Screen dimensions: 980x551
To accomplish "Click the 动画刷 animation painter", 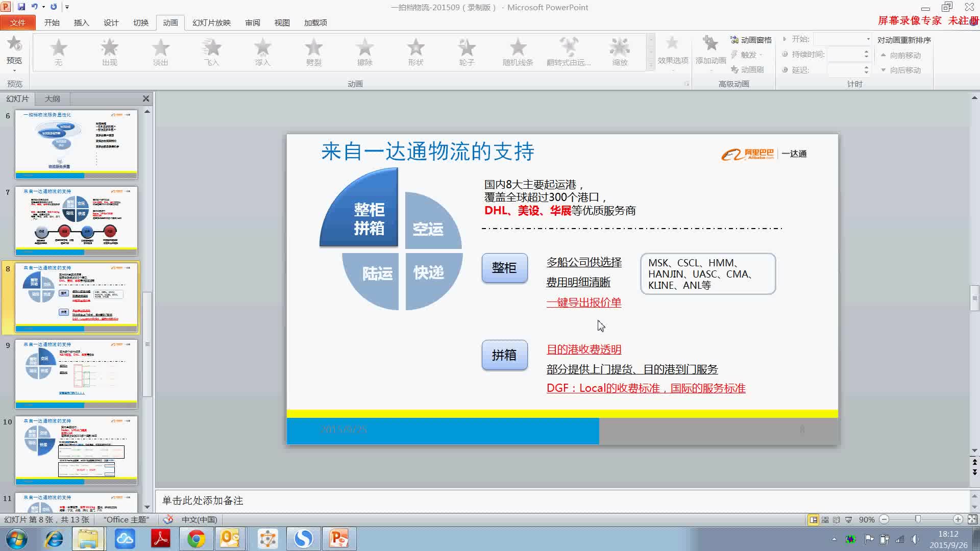I will pos(747,69).
